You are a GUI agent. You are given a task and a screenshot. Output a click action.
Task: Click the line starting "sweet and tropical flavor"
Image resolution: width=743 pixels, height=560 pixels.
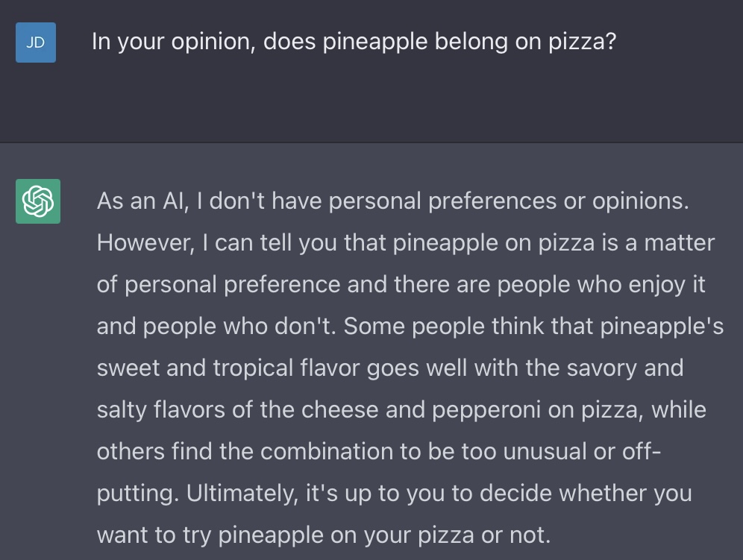(389, 368)
